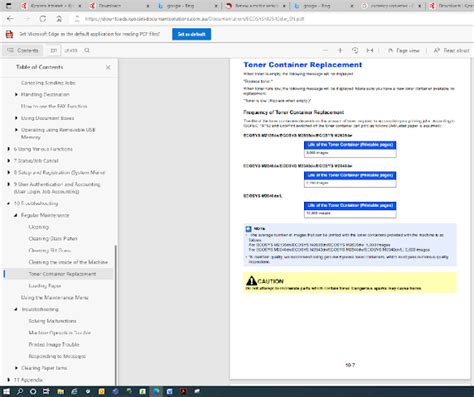Collapse the Regular Maintenance section

[16, 215]
